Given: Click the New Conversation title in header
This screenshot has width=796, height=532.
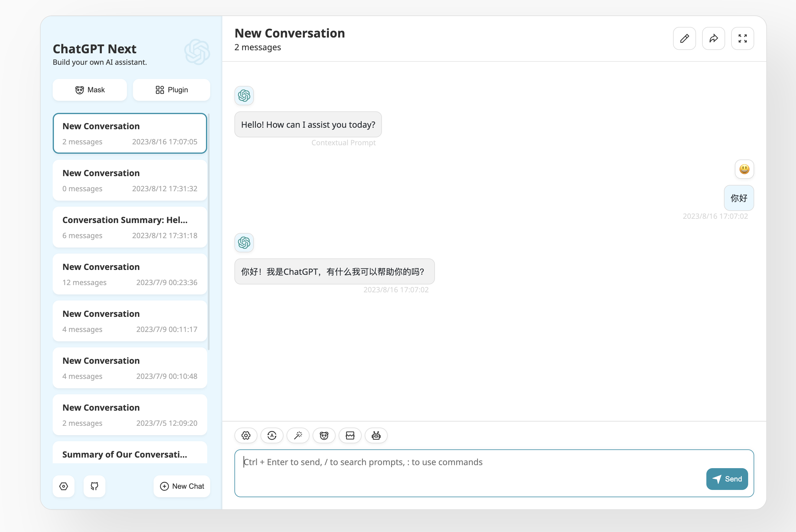Looking at the screenshot, I should [290, 33].
